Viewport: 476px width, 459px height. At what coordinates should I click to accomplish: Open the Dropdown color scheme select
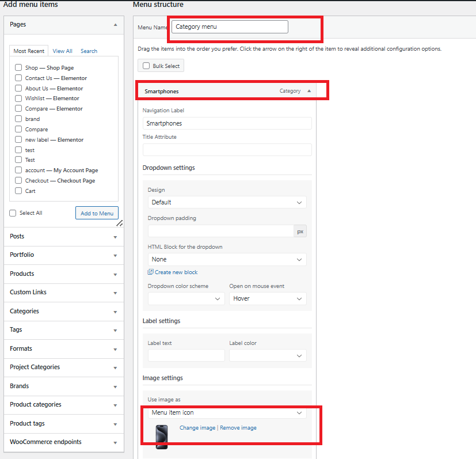[x=186, y=298]
